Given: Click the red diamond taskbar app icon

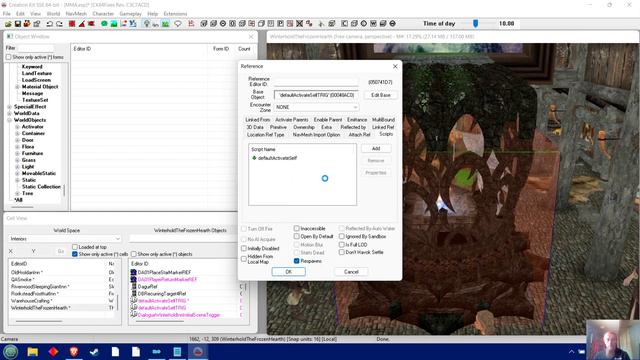Looking at the screenshot, I should (x=53, y=352).
